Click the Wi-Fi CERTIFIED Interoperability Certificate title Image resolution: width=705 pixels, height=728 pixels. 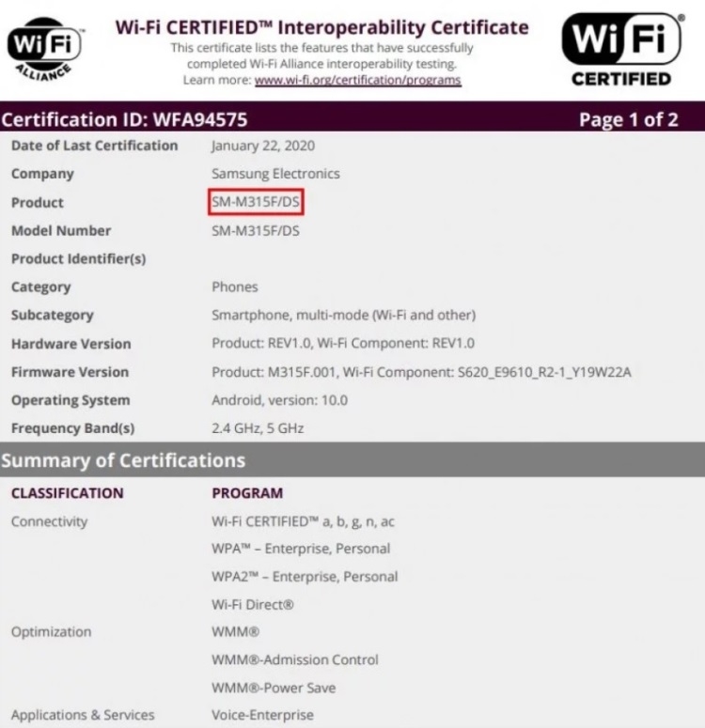click(321, 26)
